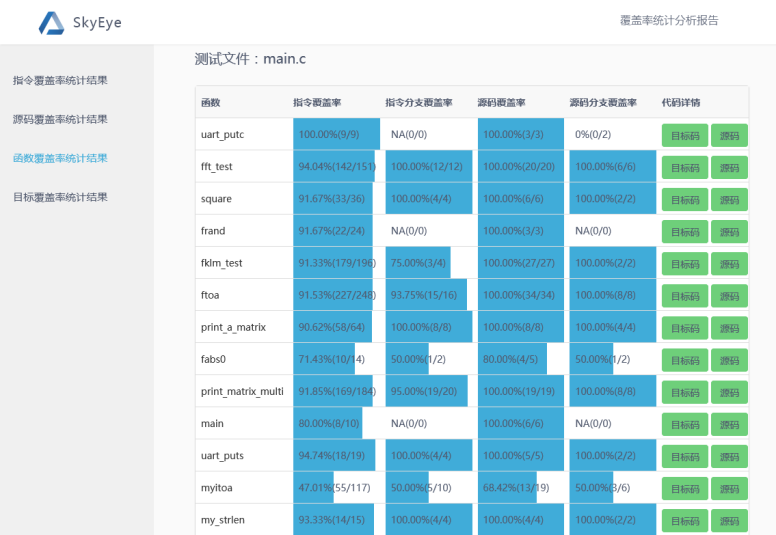Click the 94.74%(18/19) cell for uart_puts

[x=336, y=455]
